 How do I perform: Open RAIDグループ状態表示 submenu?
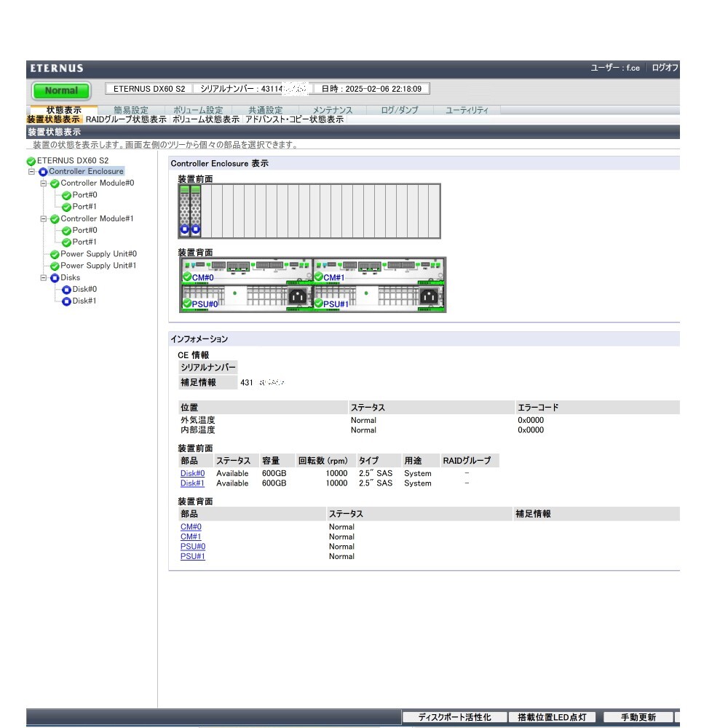click(126, 119)
